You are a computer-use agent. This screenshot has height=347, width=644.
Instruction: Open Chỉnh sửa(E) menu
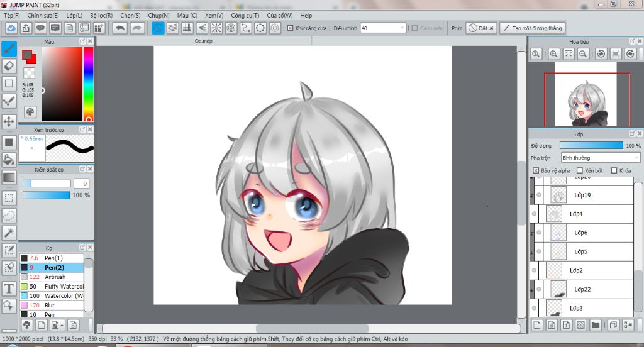[43, 15]
